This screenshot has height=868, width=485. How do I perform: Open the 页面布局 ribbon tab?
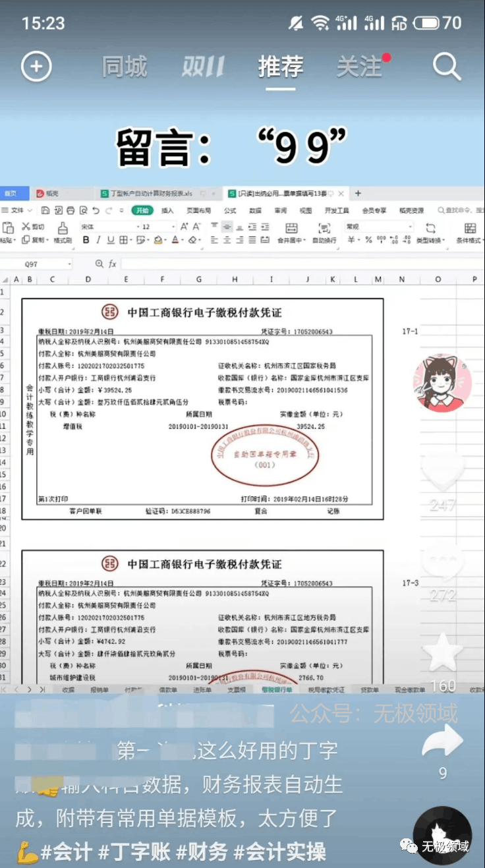(198, 211)
